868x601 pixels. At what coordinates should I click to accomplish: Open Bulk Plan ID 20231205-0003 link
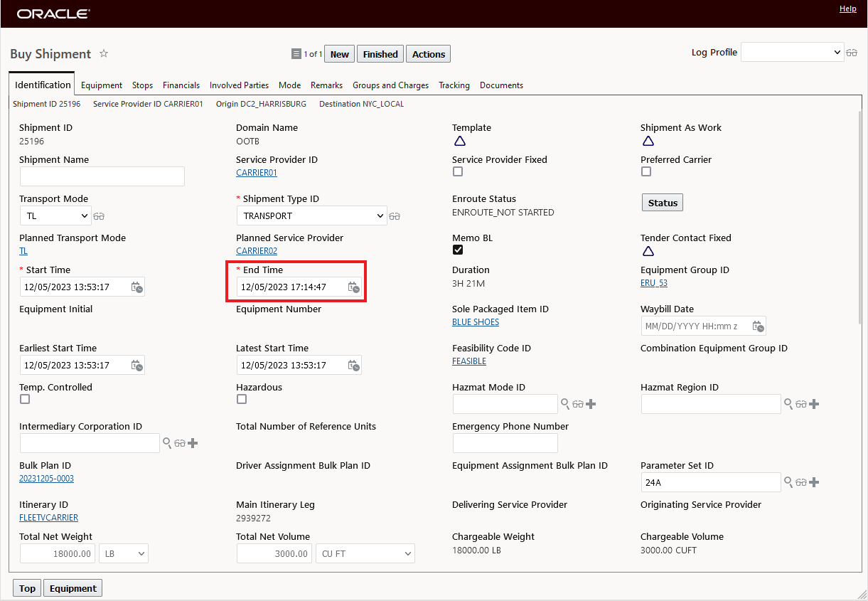(46, 479)
